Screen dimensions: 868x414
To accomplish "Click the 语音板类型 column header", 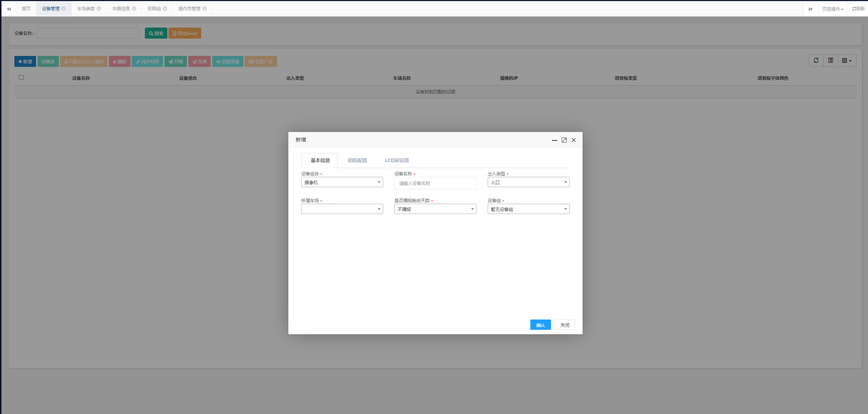I will [626, 78].
